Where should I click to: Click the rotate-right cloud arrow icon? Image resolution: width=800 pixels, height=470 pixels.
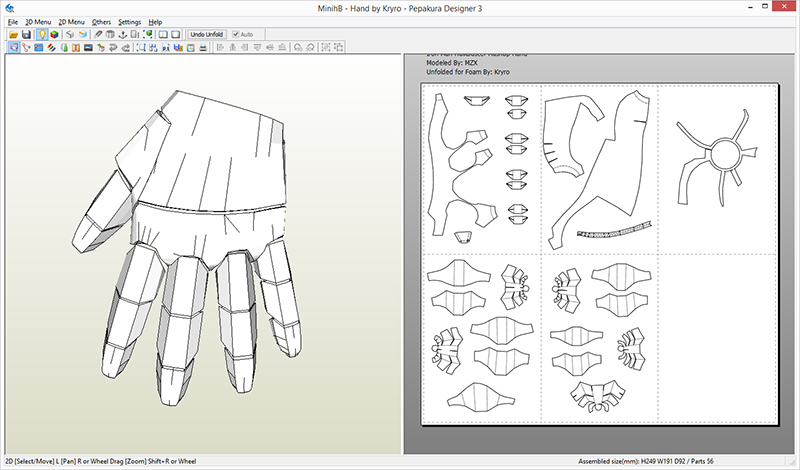(310, 47)
